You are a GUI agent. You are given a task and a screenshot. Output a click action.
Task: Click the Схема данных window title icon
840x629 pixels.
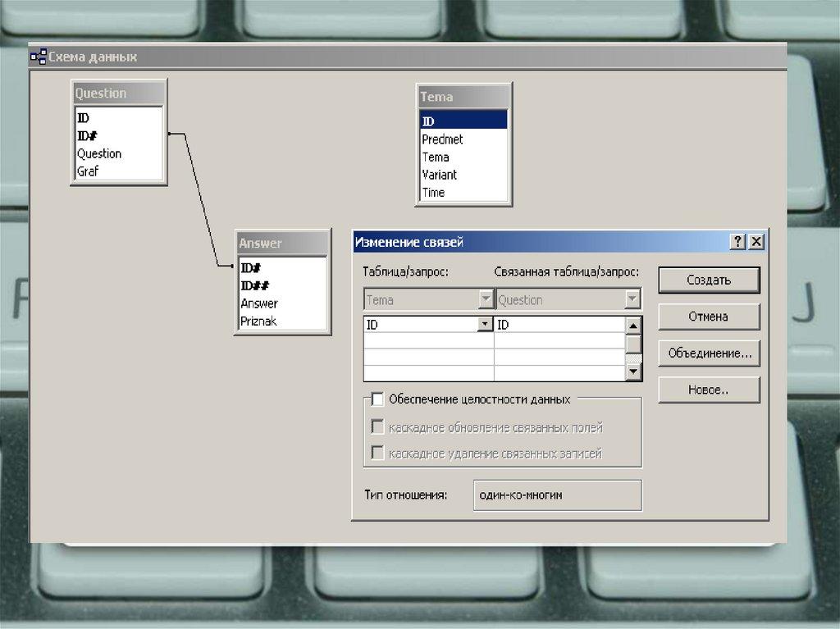(39, 57)
